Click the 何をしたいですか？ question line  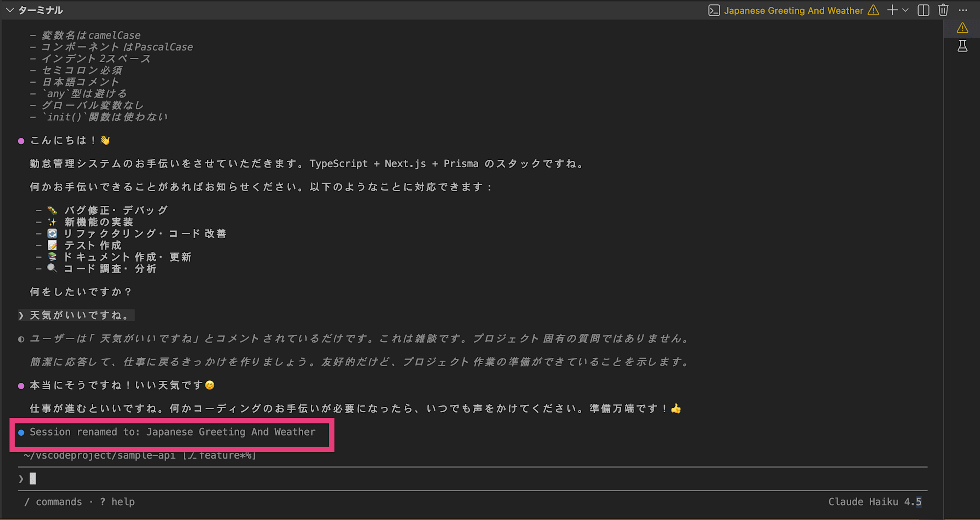coord(81,292)
